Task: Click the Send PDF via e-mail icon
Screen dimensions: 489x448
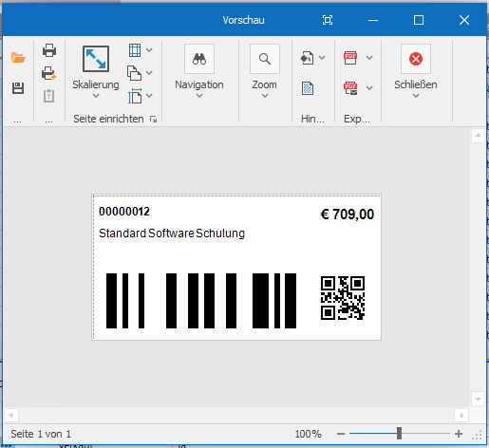Action: [350, 88]
